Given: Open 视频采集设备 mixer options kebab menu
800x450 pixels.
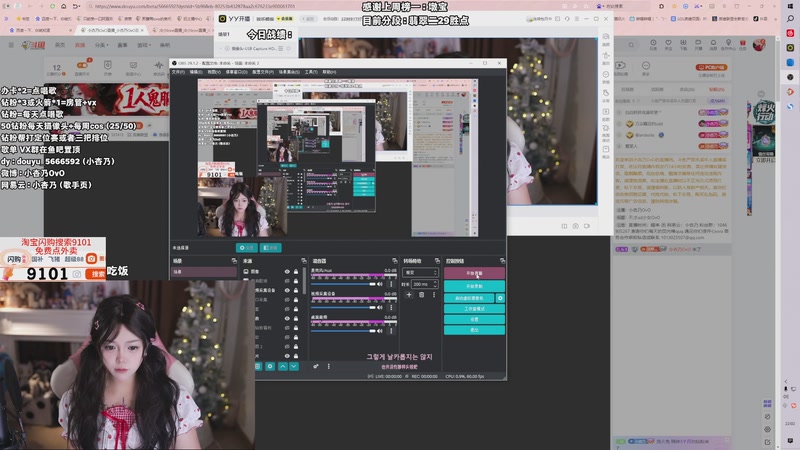Looking at the screenshot, I should point(391,307).
